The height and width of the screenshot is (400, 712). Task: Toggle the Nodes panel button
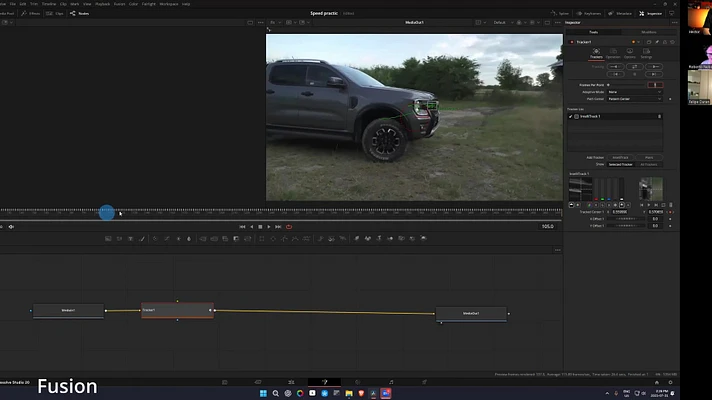80,13
